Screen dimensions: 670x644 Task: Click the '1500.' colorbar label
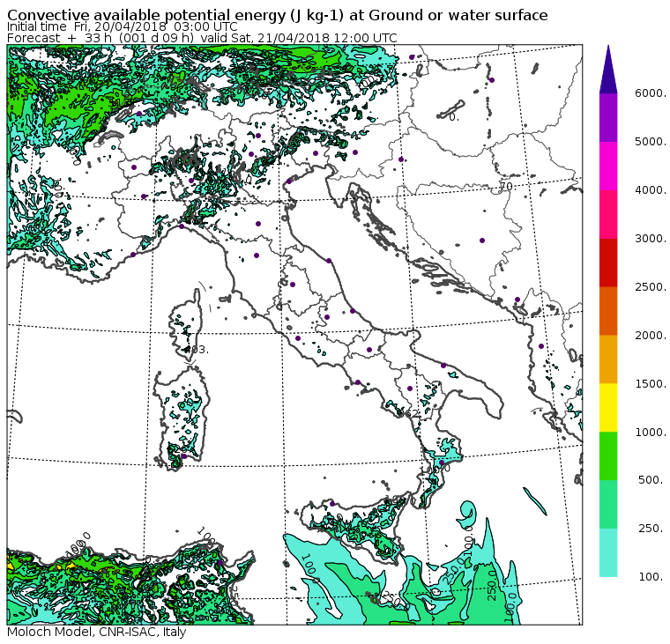click(651, 383)
